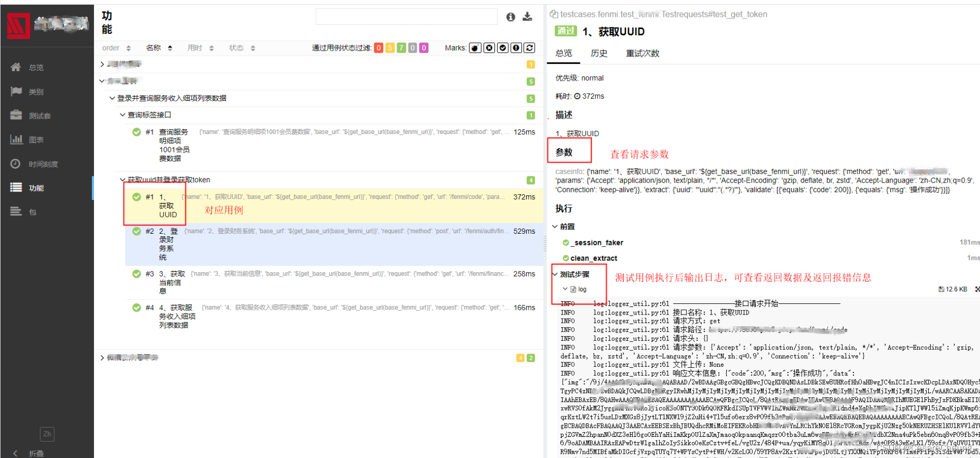Open the 时间刻度 timeline clock icon
Viewport: 980px width, 458px height.
16,164
